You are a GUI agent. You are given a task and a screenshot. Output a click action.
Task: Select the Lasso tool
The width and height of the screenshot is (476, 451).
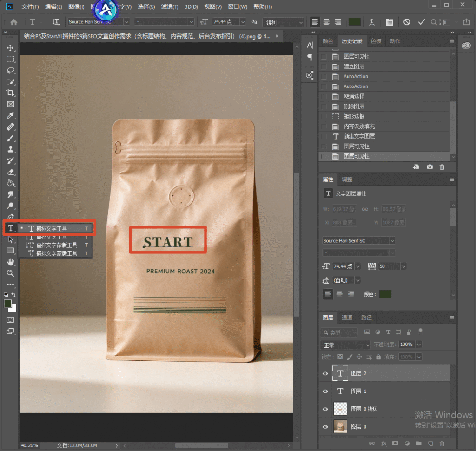pyautogui.click(x=10, y=71)
